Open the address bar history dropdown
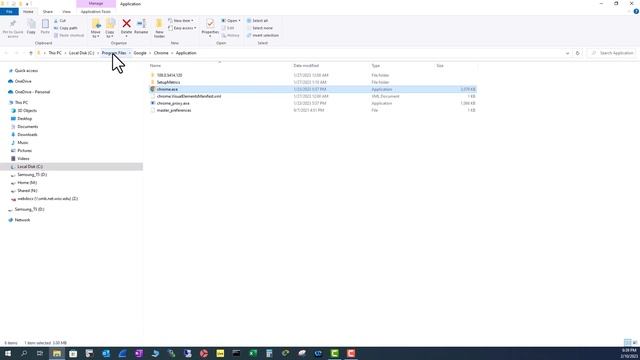The width and height of the screenshot is (640, 360). pyautogui.click(x=567, y=53)
